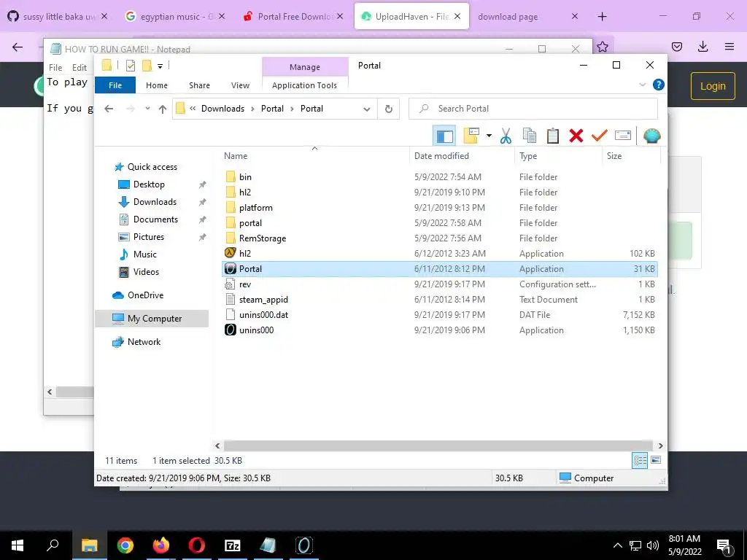Select the unins000.dat file
Image resolution: width=747 pixels, height=560 pixels.
pyautogui.click(x=440, y=315)
